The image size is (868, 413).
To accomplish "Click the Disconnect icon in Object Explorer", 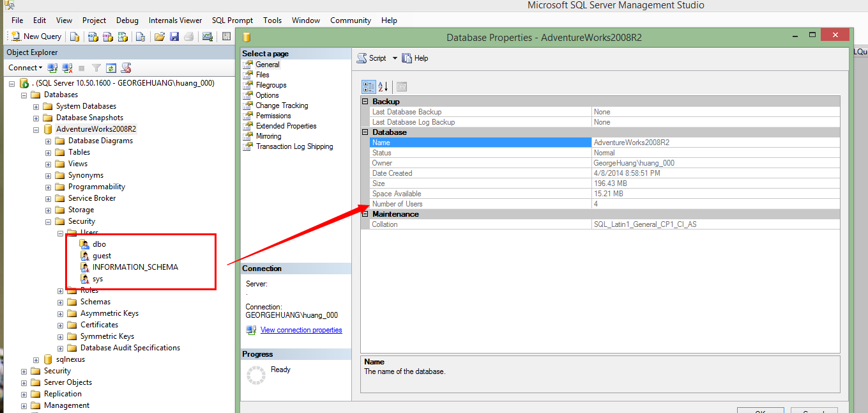I will (x=67, y=68).
